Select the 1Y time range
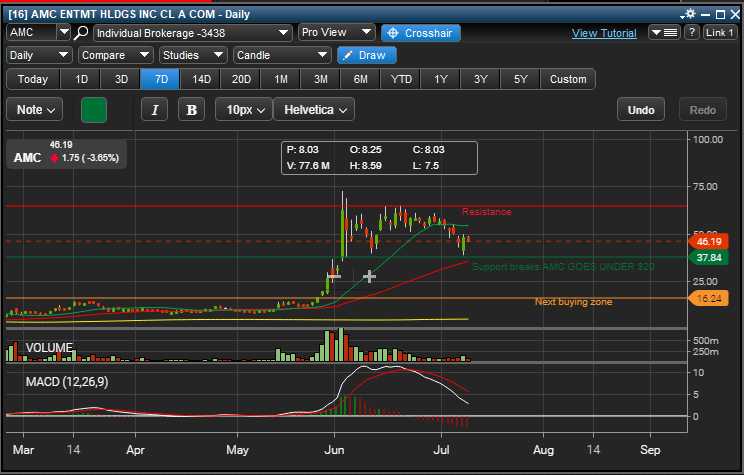Screen dimensions: 744x475 tap(441, 79)
